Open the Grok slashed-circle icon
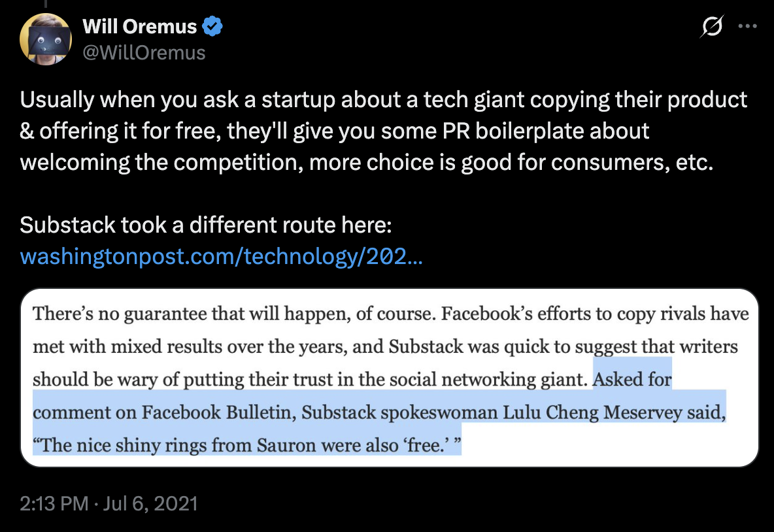Screen dimensions: 774x532 712,27
